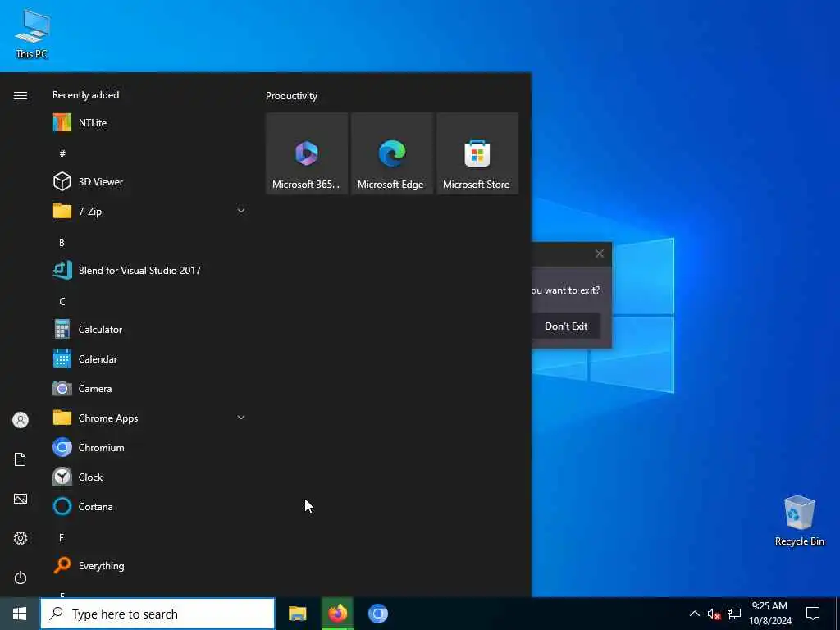The height and width of the screenshot is (630, 840).
Task: Click the Windows Start button
Action: [x=20, y=614]
